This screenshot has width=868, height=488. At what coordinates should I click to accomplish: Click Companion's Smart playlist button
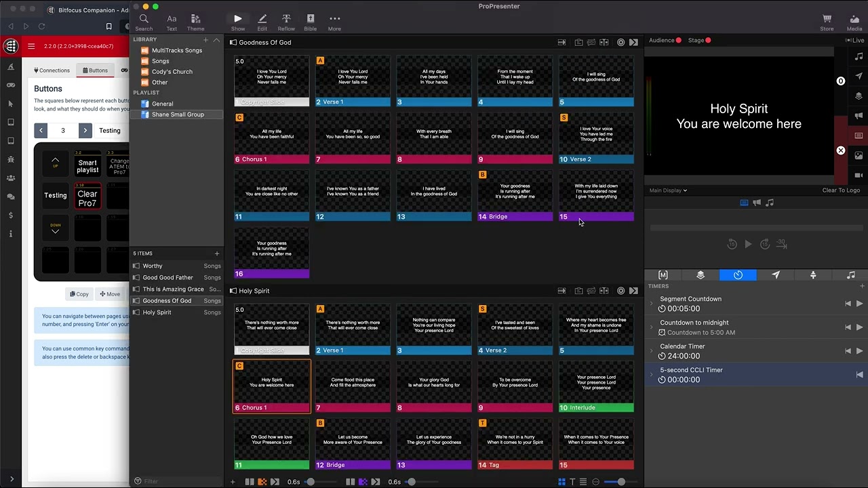(87, 165)
